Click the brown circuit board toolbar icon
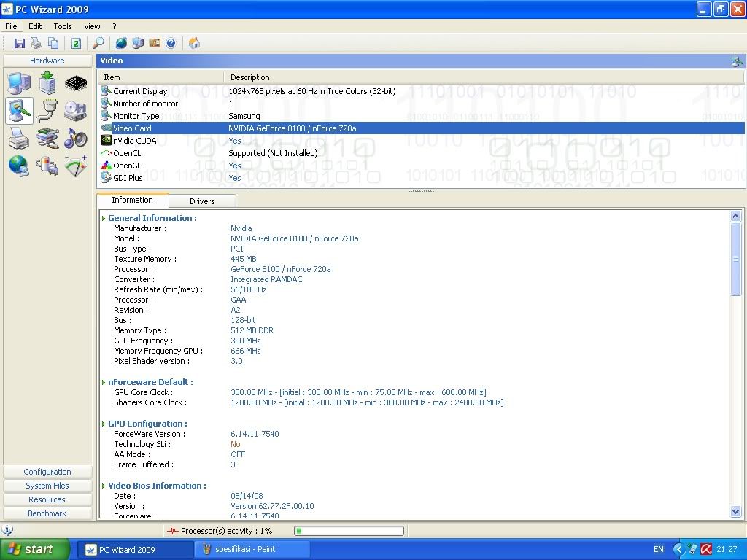Viewport: 747px width, 560px height. tap(155, 43)
